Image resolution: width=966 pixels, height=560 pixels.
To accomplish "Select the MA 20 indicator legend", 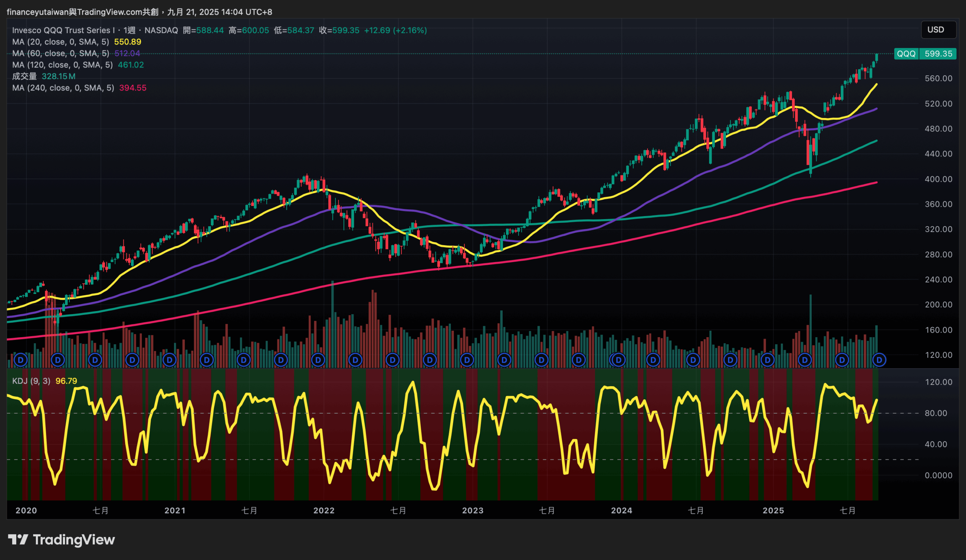I will 61,42.
